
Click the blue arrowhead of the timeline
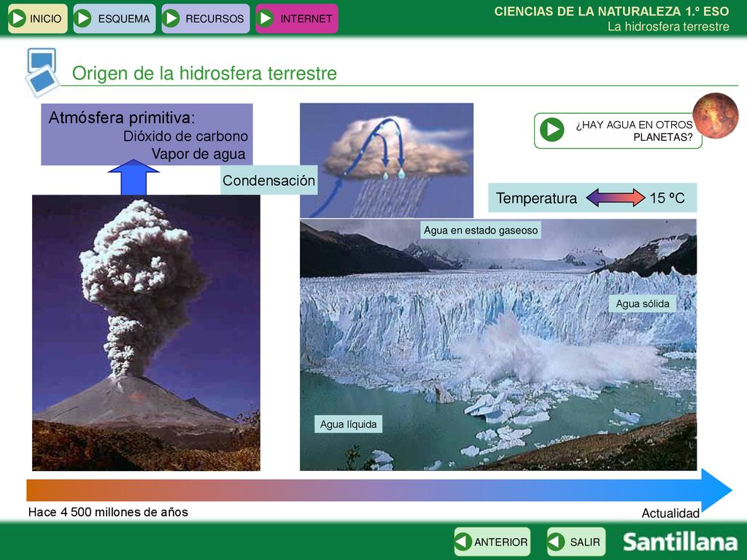click(x=716, y=490)
